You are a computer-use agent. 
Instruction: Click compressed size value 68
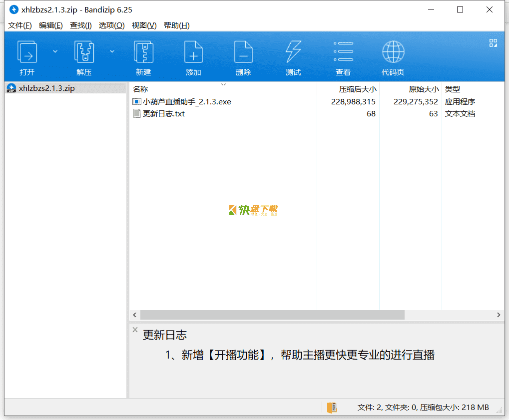pyautogui.click(x=371, y=113)
